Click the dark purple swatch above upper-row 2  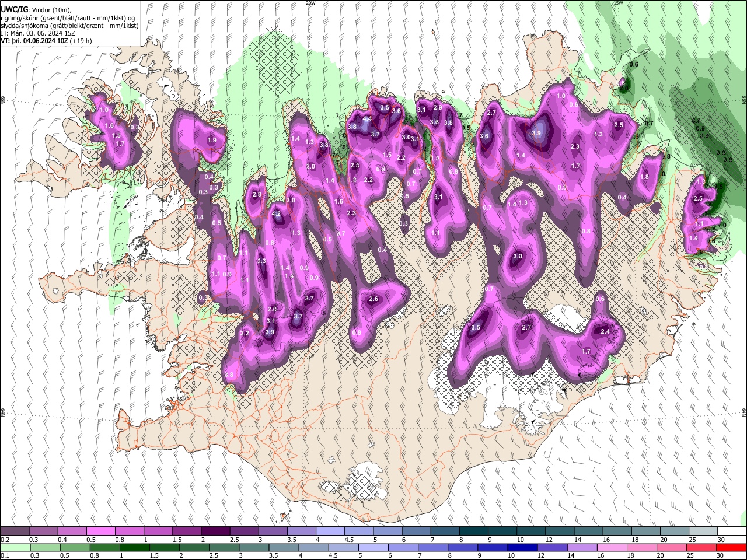[215, 531]
